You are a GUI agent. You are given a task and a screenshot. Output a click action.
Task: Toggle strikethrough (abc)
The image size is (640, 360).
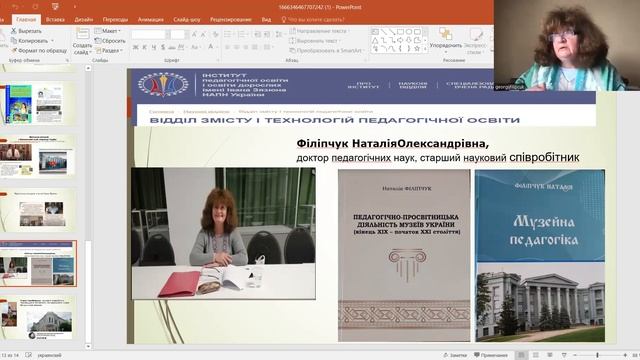point(172,47)
